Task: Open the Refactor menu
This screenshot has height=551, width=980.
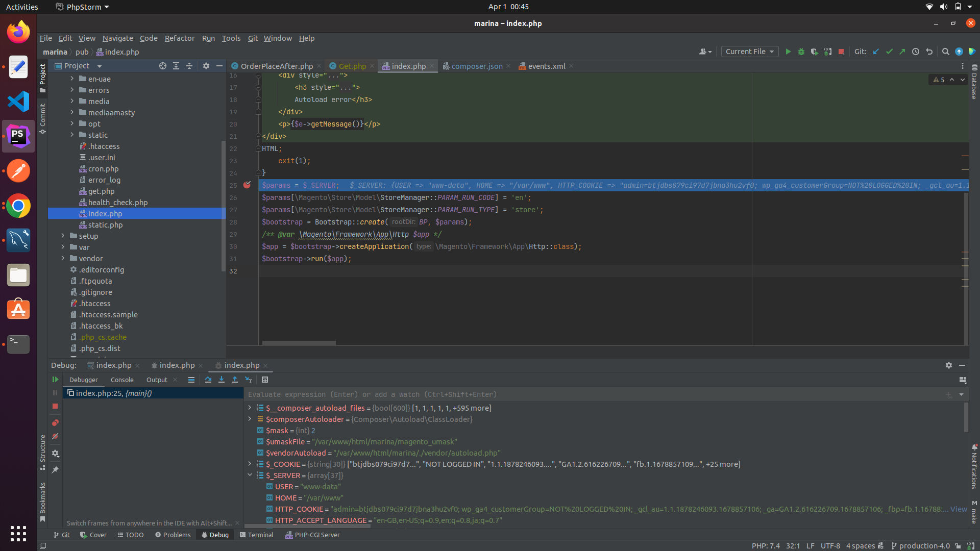Action: (180, 38)
